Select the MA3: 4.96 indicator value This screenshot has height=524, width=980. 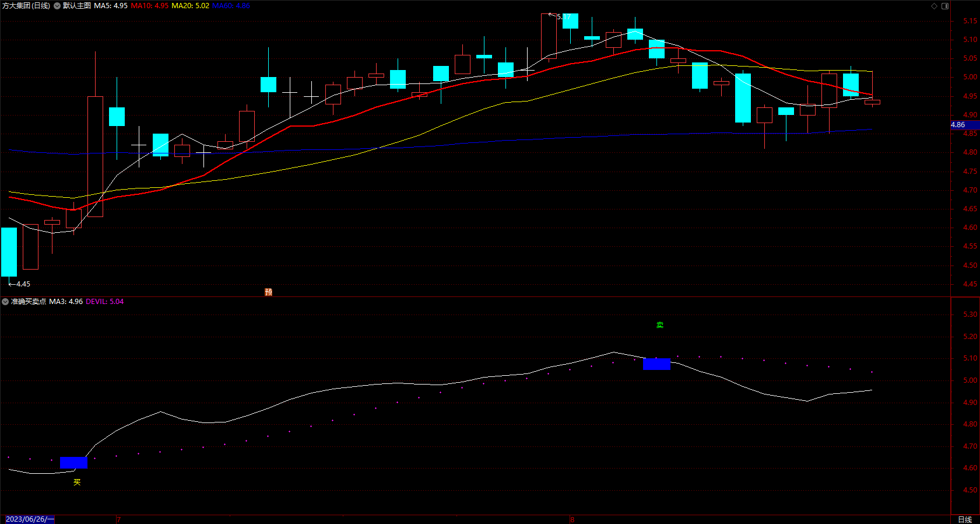pyautogui.click(x=66, y=302)
